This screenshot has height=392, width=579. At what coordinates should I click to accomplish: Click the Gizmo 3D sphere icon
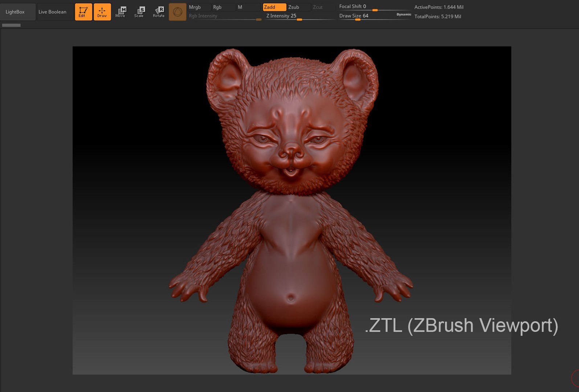coord(178,12)
